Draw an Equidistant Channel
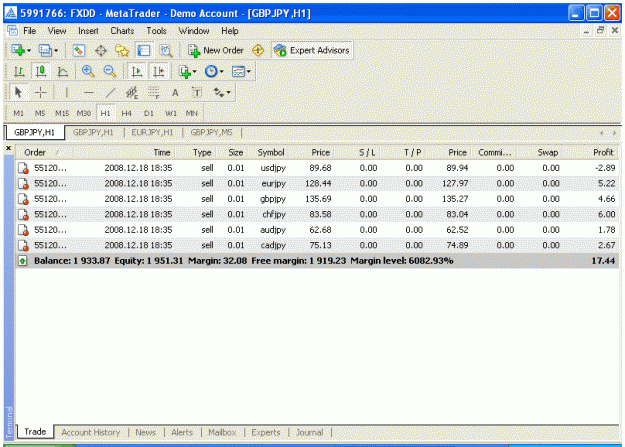This screenshot has width=625, height=447. 132,93
